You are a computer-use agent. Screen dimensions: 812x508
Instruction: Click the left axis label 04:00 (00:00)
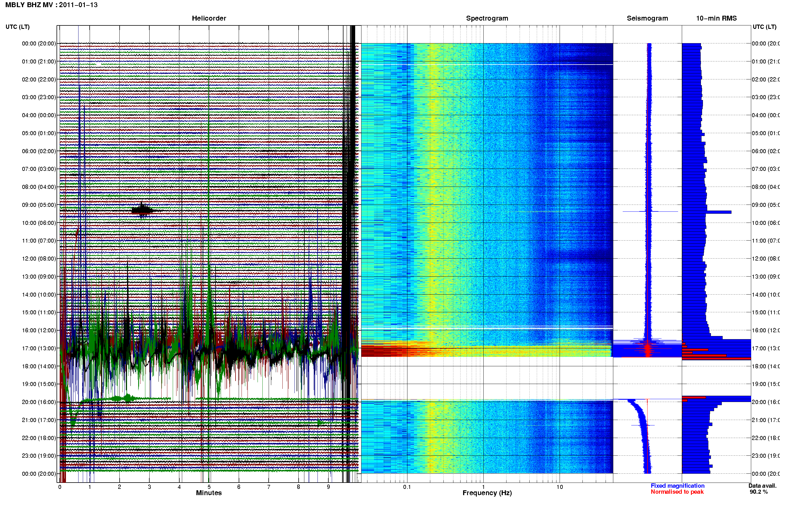(39, 115)
